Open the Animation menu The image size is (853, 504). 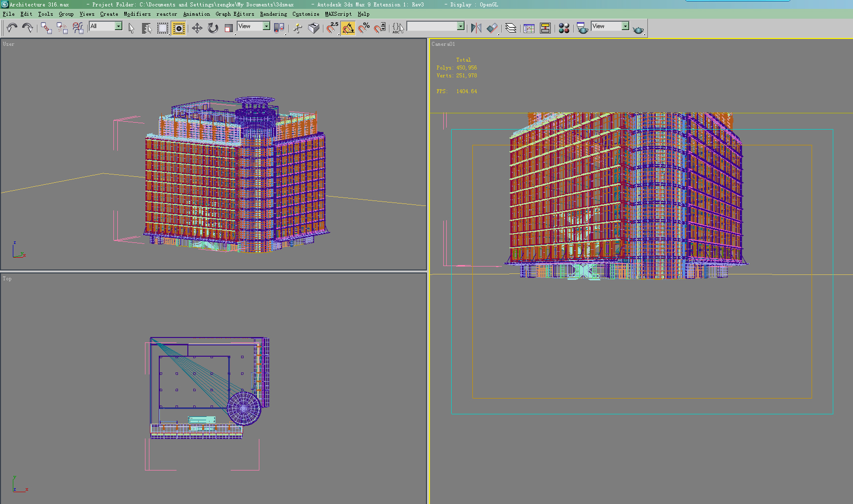pos(196,14)
